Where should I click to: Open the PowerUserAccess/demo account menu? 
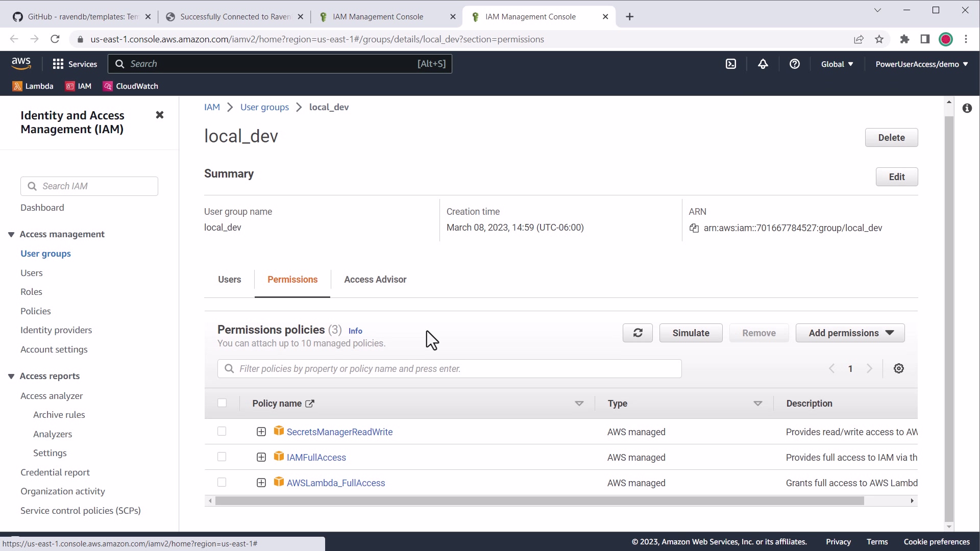click(x=922, y=64)
